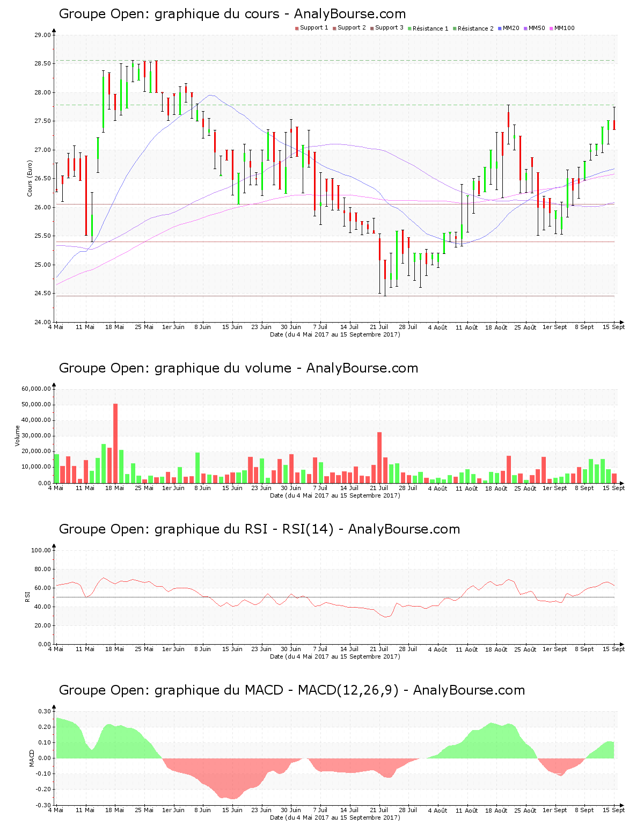
Task: Click '1er Juin' date on price chart axis
Action: (x=173, y=327)
